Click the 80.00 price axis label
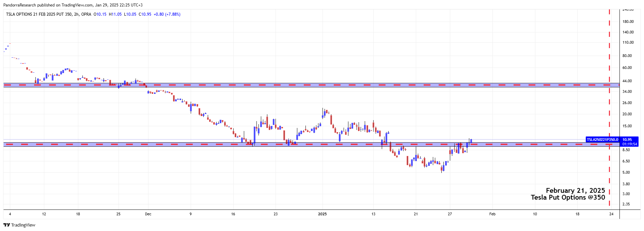 point(627,56)
